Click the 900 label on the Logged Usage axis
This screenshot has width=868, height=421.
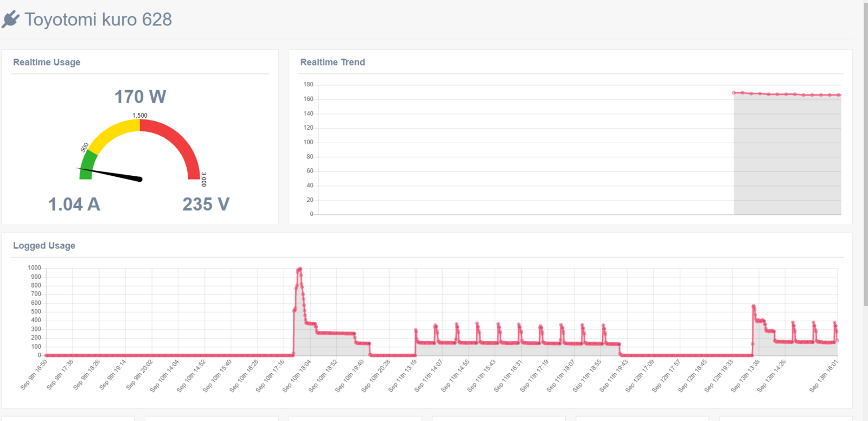tap(36, 277)
